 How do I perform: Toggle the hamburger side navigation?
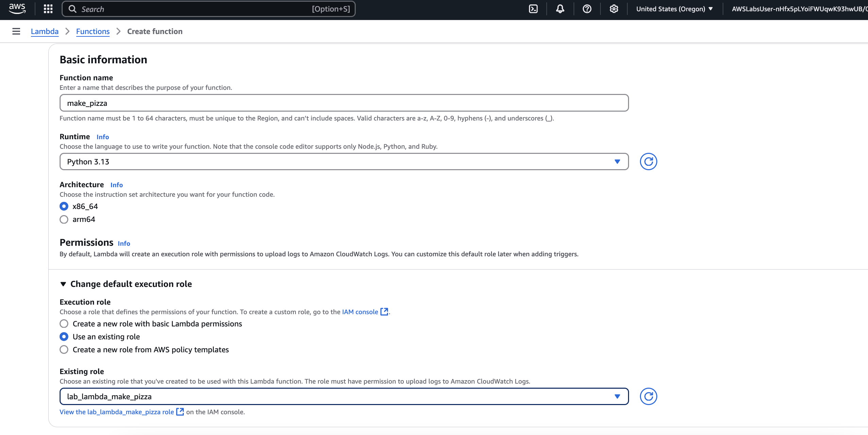tap(16, 31)
